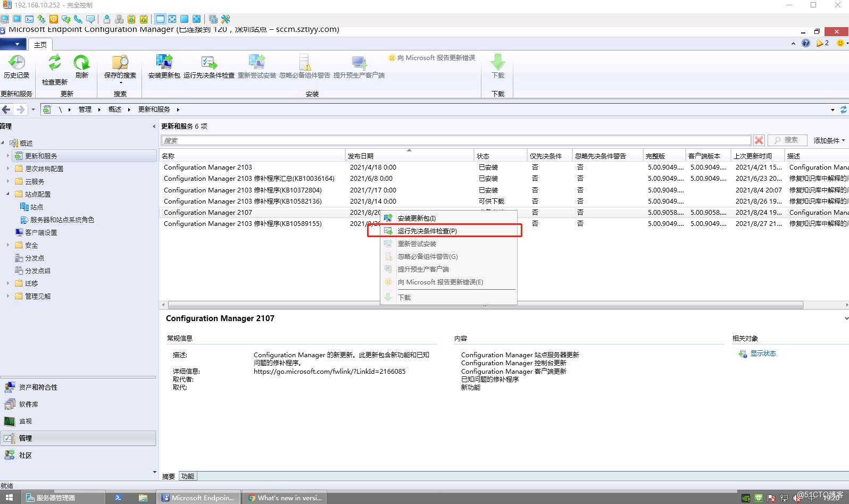Go back with the navigation arrow
Image resolution: width=849 pixels, height=504 pixels.
tap(6, 110)
